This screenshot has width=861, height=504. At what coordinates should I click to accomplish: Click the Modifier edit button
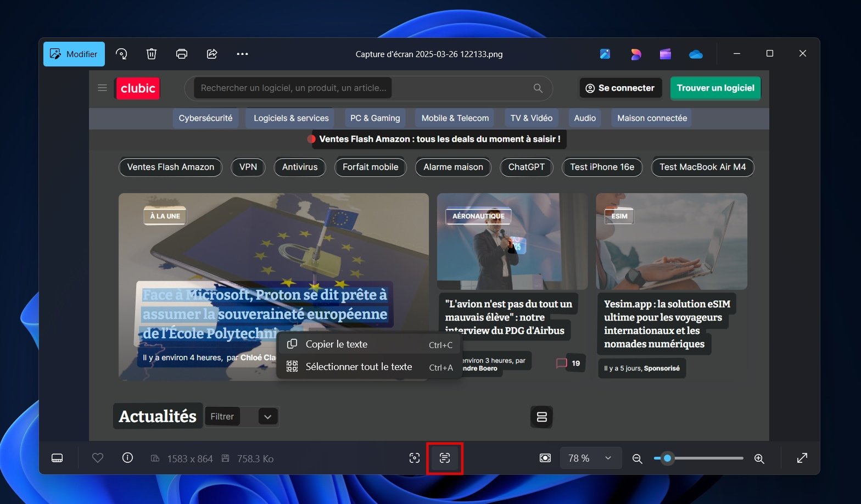pos(74,54)
